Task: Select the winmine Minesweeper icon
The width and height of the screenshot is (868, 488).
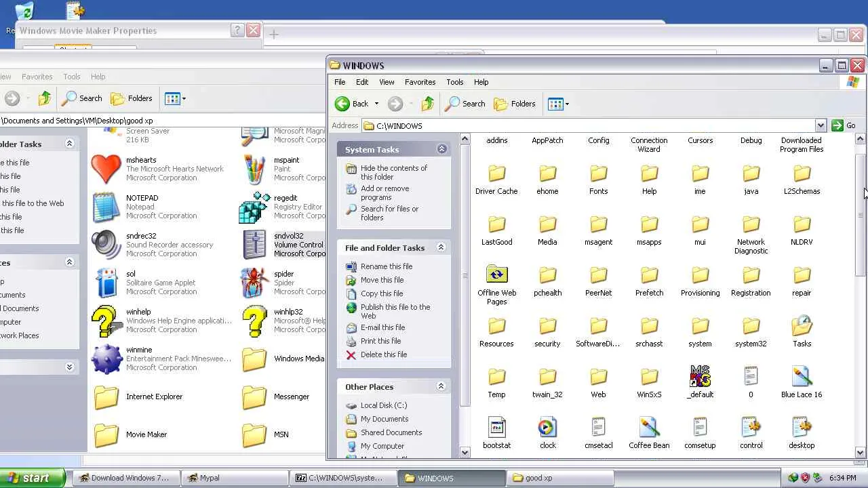Action: (106, 359)
